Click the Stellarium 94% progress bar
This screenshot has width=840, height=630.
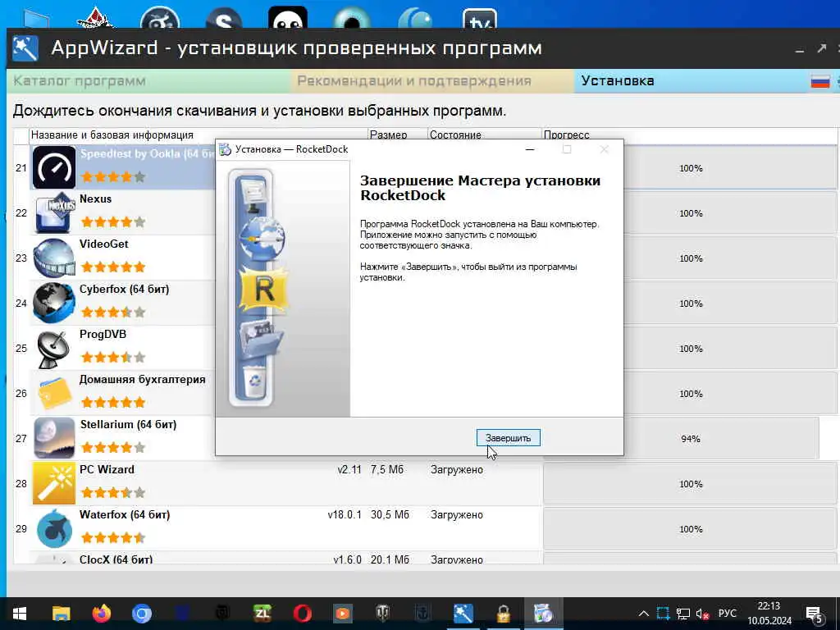pos(682,439)
